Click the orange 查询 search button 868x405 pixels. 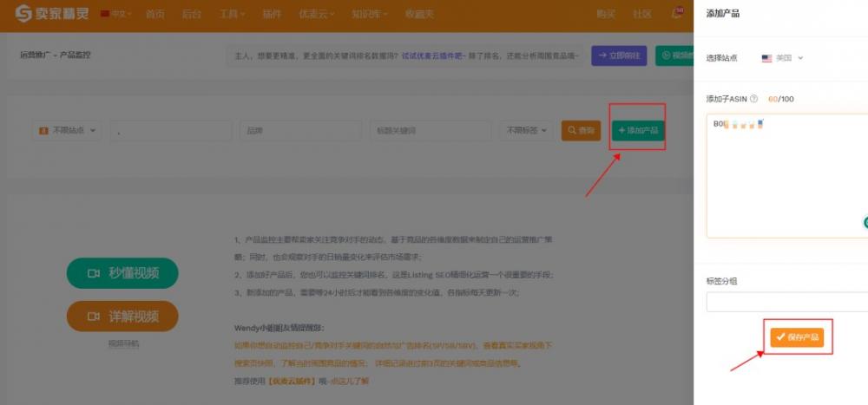pyautogui.click(x=581, y=131)
